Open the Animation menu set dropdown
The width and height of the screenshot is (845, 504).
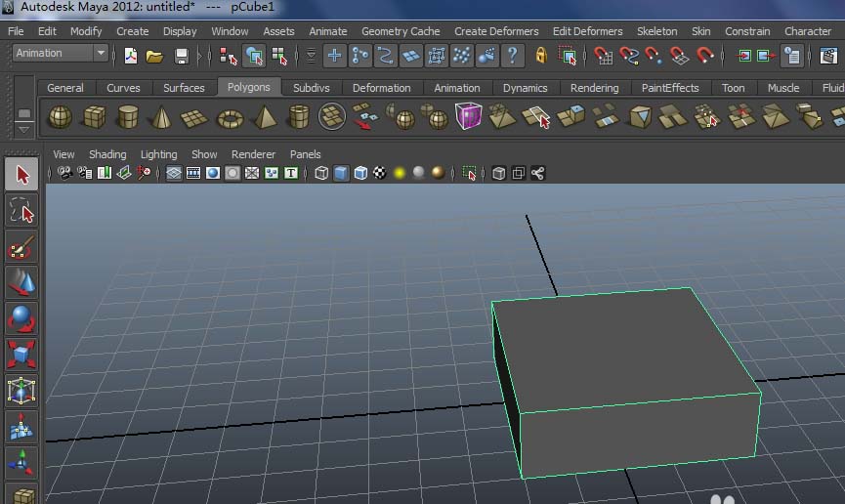click(x=101, y=54)
